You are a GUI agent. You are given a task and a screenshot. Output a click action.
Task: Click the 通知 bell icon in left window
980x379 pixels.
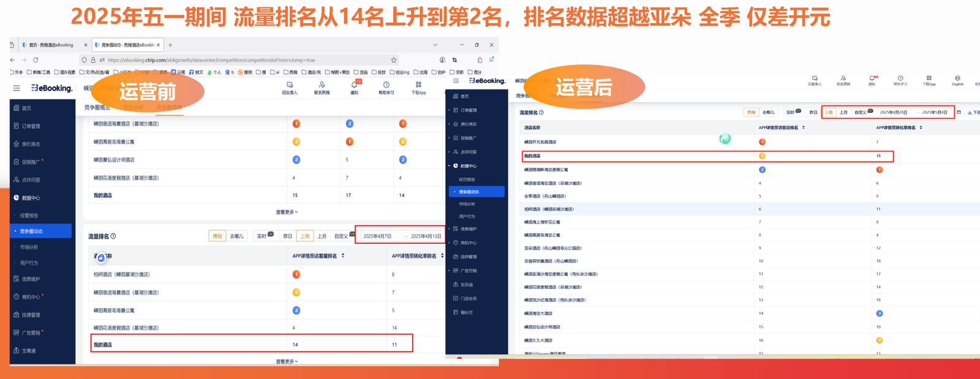coord(354,86)
